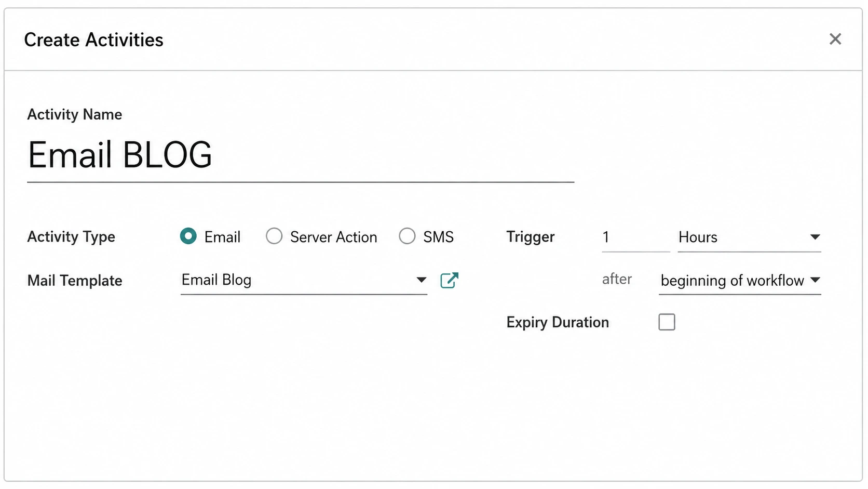The width and height of the screenshot is (868, 489).
Task: Click the Activity Name label
Action: [x=75, y=114]
